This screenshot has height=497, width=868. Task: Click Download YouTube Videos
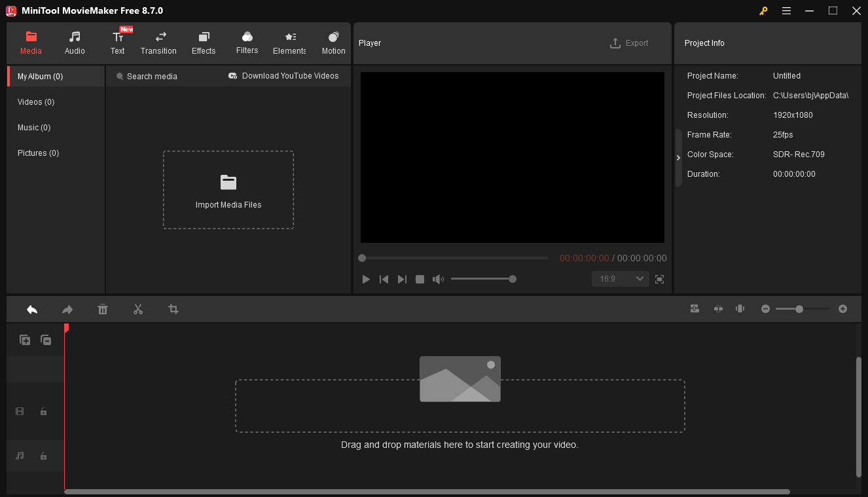point(283,76)
